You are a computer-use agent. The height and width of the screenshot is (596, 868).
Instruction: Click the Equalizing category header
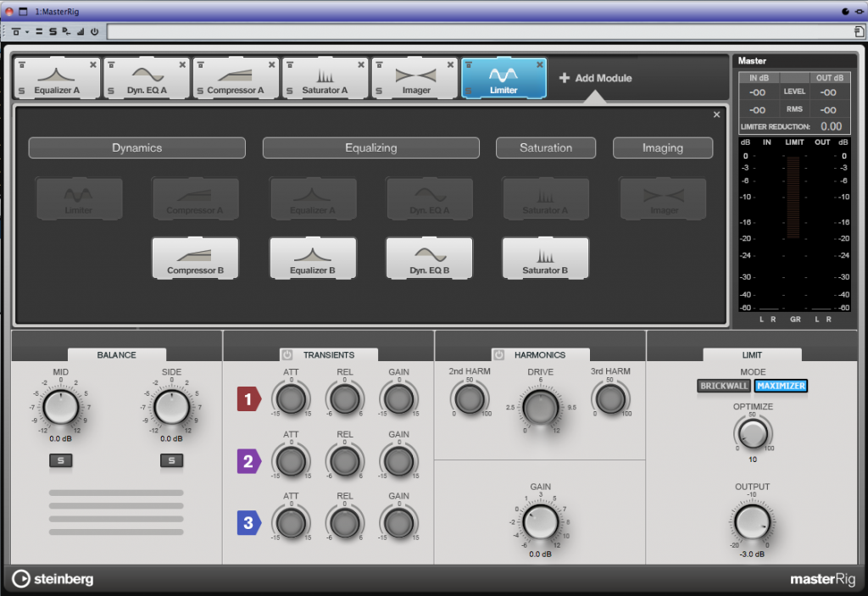click(371, 148)
